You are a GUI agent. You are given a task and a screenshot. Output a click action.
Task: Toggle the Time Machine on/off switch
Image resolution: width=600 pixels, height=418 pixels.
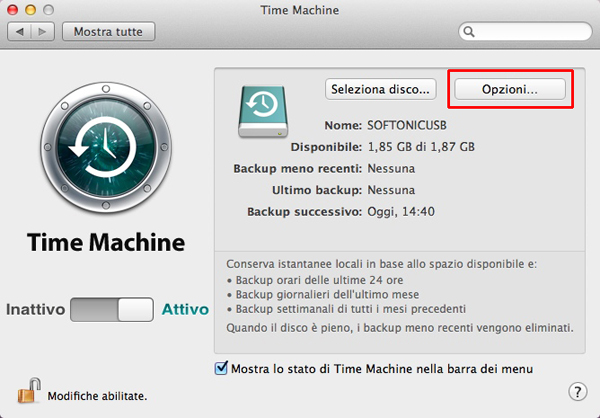pyautogui.click(x=113, y=310)
